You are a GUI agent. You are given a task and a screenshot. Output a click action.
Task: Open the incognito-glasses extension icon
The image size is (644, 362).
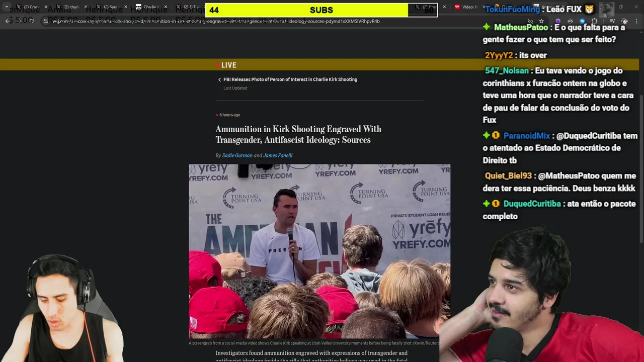click(570, 21)
